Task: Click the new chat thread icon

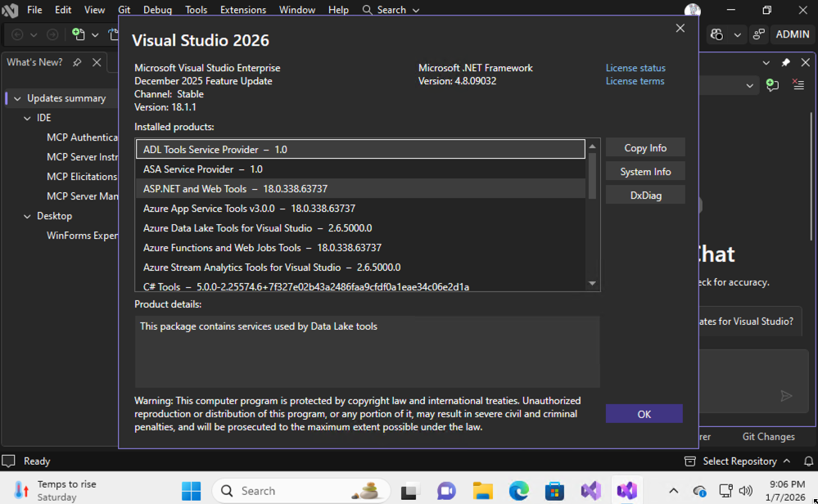Action: point(772,85)
